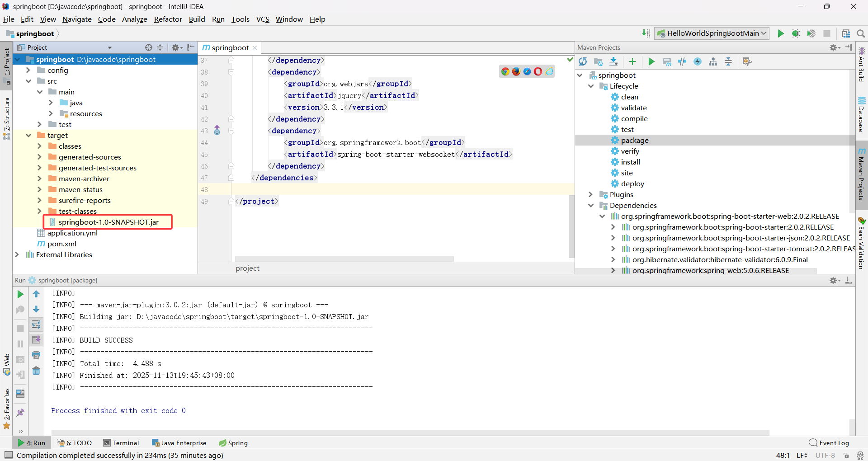Hide the Project tool window
868x461 pixels.
(191, 47)
